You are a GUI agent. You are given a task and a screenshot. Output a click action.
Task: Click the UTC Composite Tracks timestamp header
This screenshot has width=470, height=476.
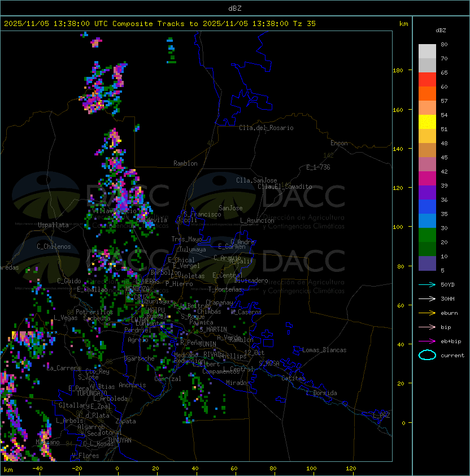[x=160, y=24]
